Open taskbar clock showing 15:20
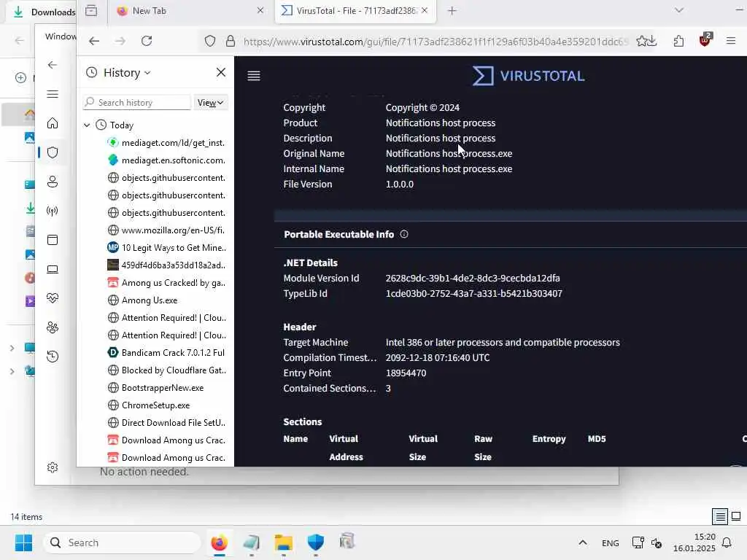This screenshot has width=747, height=560. tap(694, 542)
